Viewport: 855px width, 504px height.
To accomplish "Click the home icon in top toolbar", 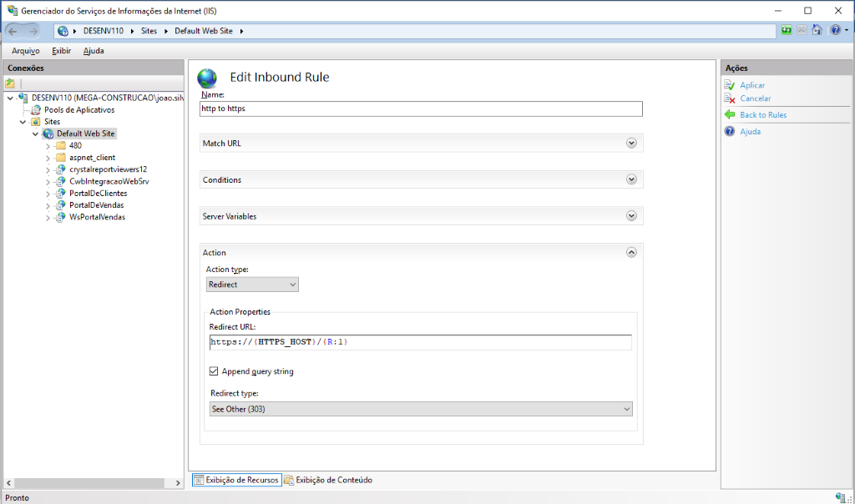I will tap(817, 31).
